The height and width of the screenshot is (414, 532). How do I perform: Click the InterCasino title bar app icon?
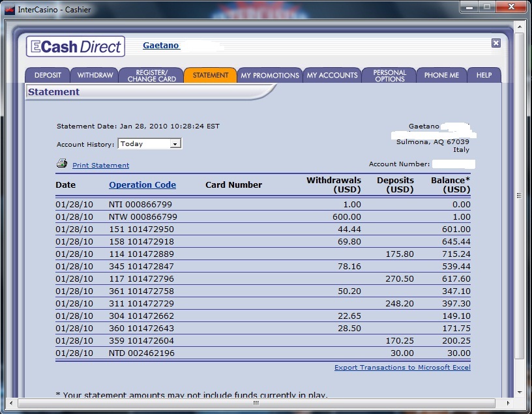[x=10, y=10]
